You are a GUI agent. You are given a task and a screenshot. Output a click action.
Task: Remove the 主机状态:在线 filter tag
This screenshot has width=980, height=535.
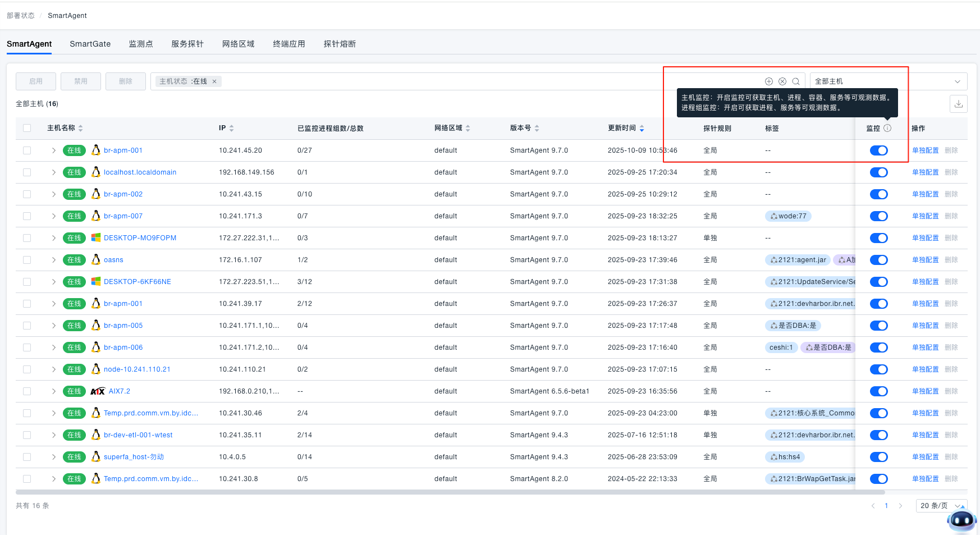click(x=214, y=81)
